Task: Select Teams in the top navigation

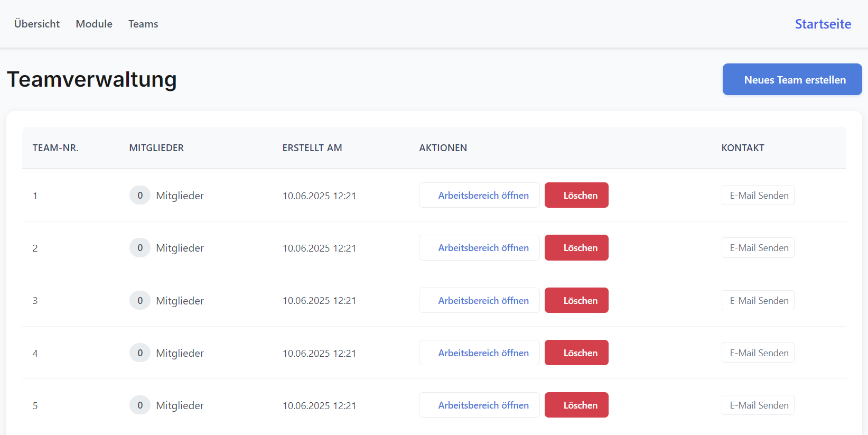Action: (x=143, y=24)
